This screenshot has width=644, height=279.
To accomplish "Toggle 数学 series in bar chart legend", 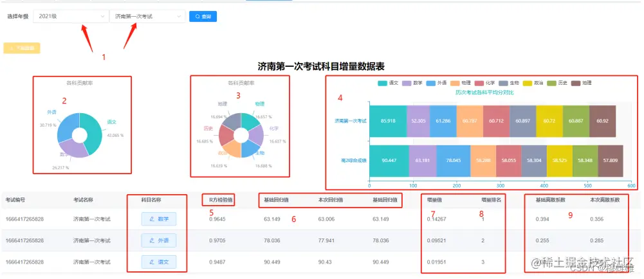I will click(412, 83).
